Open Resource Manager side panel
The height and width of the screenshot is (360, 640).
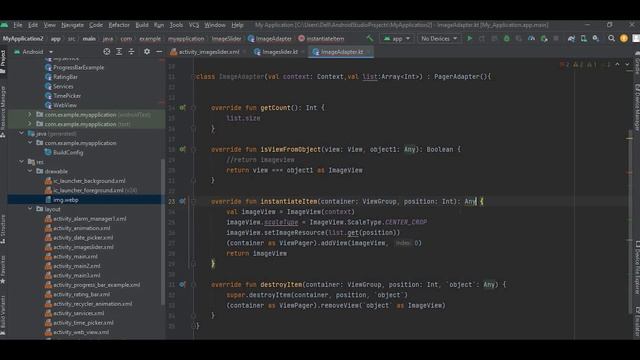(x=3, y=111)
